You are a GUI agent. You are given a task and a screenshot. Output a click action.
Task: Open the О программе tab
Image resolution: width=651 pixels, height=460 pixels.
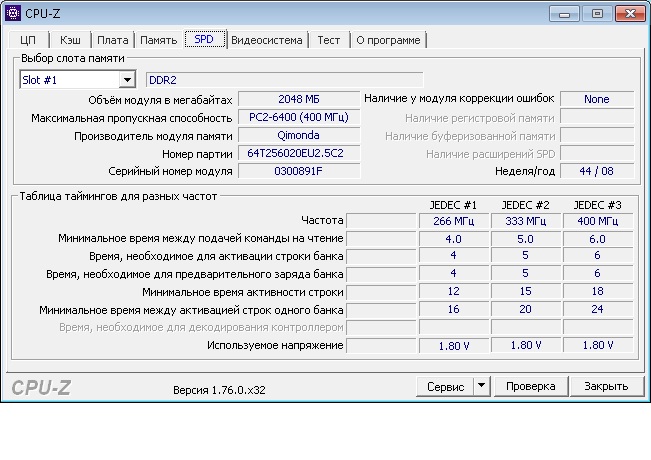(x=388, y=40)
